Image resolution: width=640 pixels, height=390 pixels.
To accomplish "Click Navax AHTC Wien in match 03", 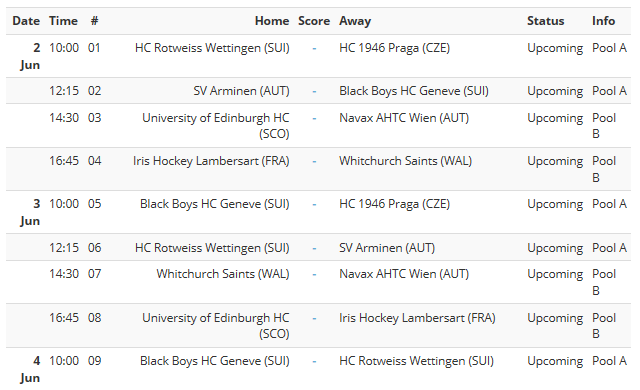I will pos(404,118).
